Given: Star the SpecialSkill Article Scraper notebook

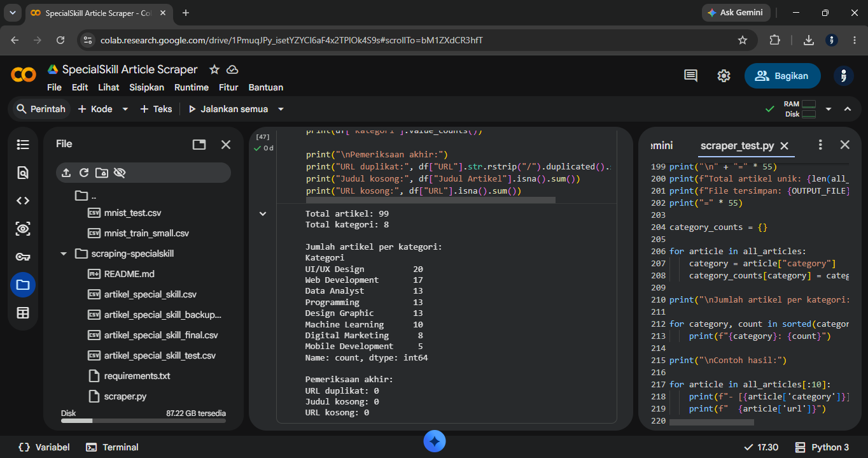Looking at the screenshot, I should (214, 69).
